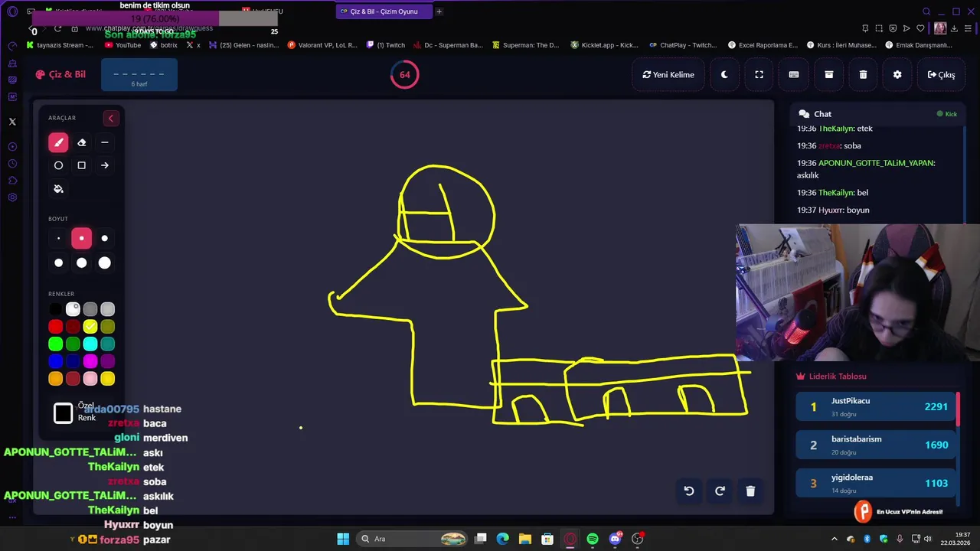Image resolution: width=980 pixels, height=551 pixels.
Task: Open baristabarism leaderboard entry
Action: [876, 445]
